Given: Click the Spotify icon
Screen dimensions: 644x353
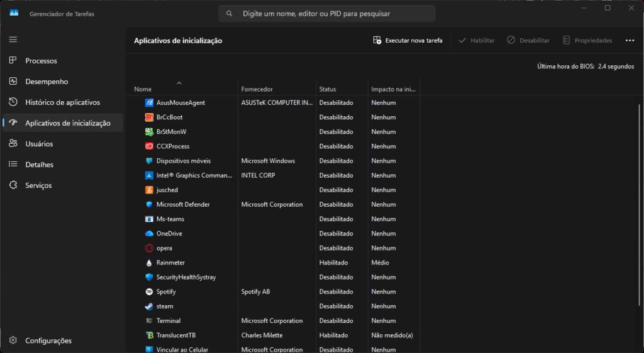Looking at the screenshot, I should pyautogui.click(x=149, y=292).
